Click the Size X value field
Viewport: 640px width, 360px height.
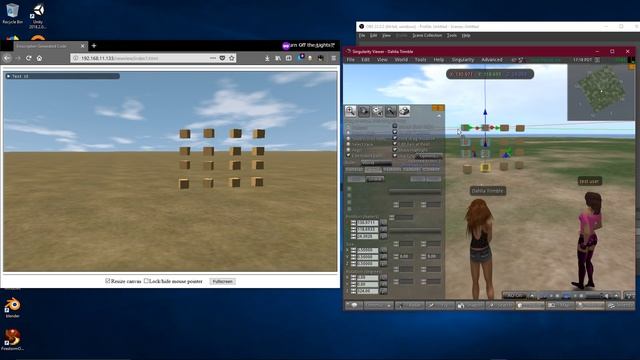point(367,250)
